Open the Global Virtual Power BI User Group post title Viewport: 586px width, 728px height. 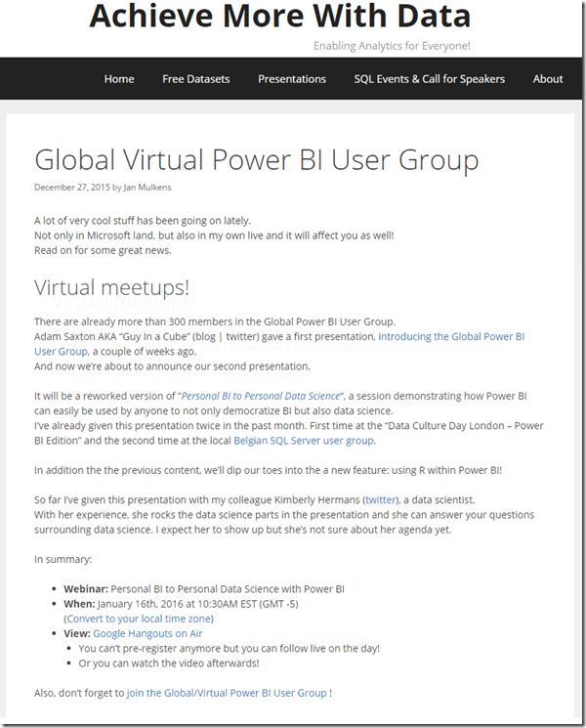pos(256,160)
